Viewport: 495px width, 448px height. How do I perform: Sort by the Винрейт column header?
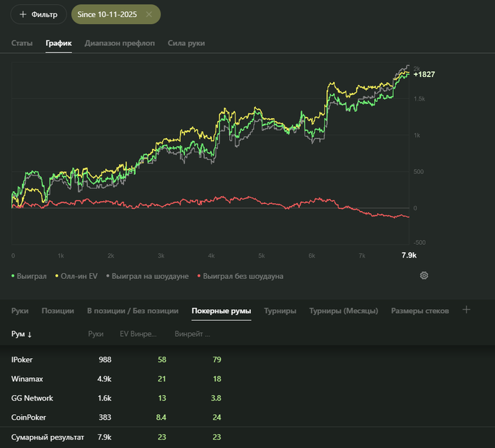pos(192,334)
